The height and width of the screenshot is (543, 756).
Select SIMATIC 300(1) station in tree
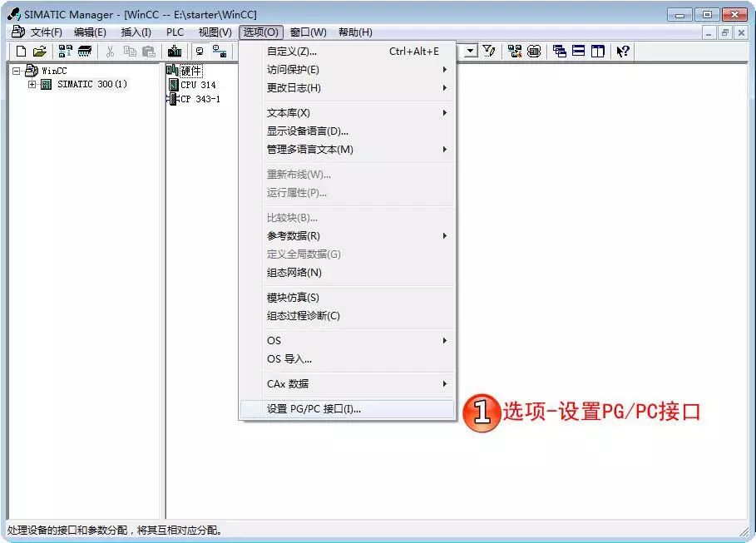tap(92, 84)
